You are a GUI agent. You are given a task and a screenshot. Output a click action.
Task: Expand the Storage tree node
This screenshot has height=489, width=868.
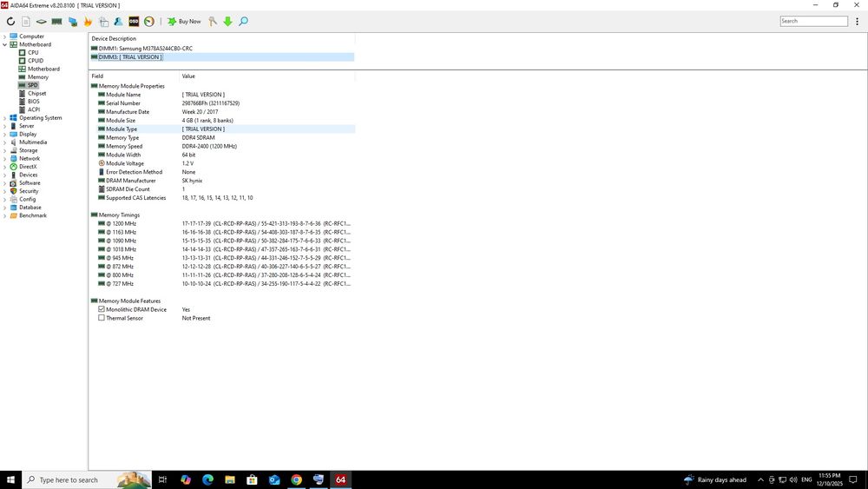pyautogui.click(x=4, y=150)
